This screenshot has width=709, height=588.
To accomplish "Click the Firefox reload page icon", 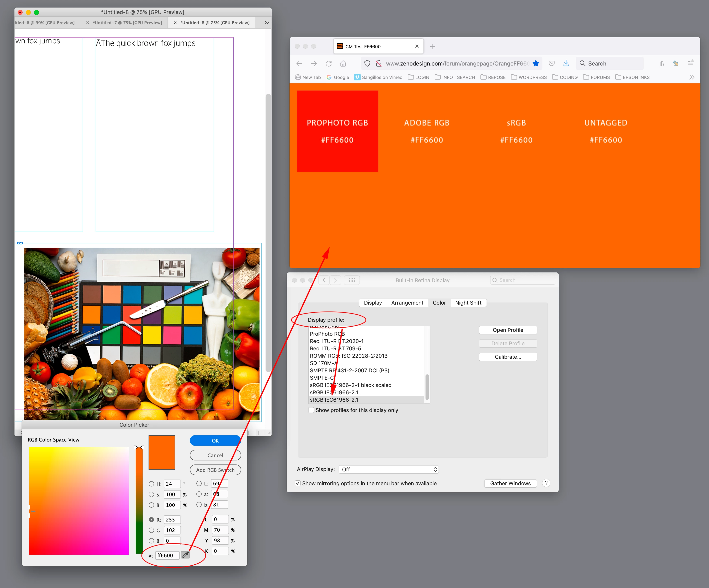I will [x=328, y=63].
